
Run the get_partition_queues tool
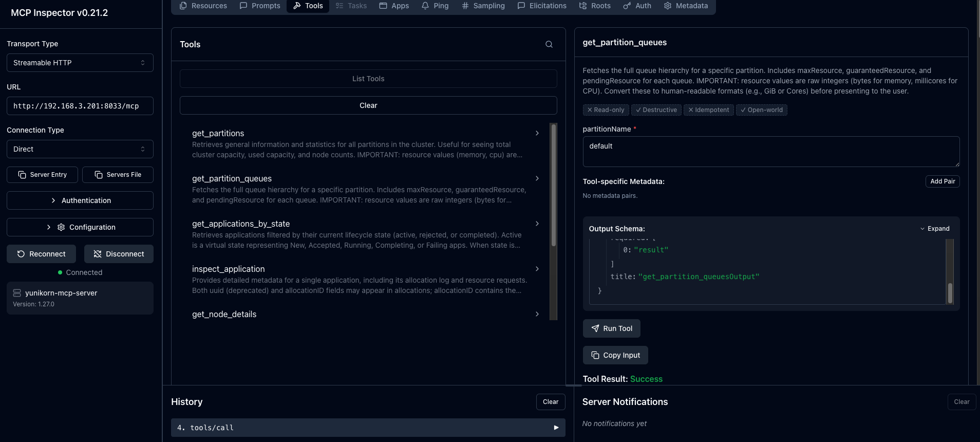coord(611,328)
